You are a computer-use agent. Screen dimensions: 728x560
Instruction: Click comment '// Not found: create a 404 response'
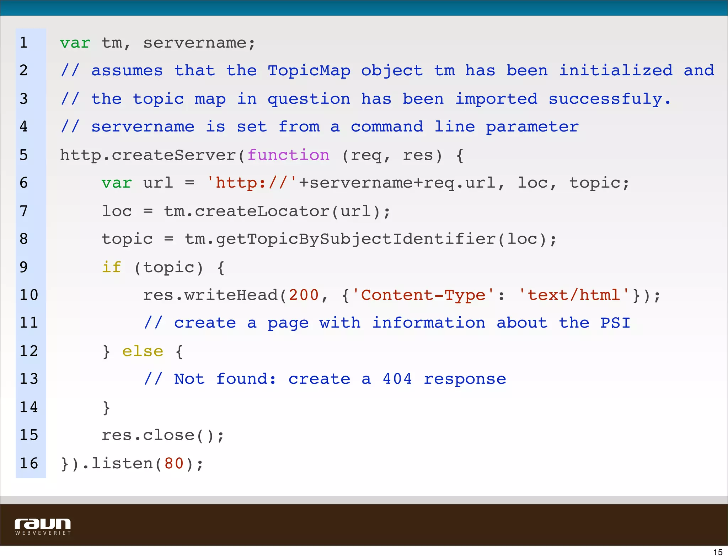click(x=325, y=379)
